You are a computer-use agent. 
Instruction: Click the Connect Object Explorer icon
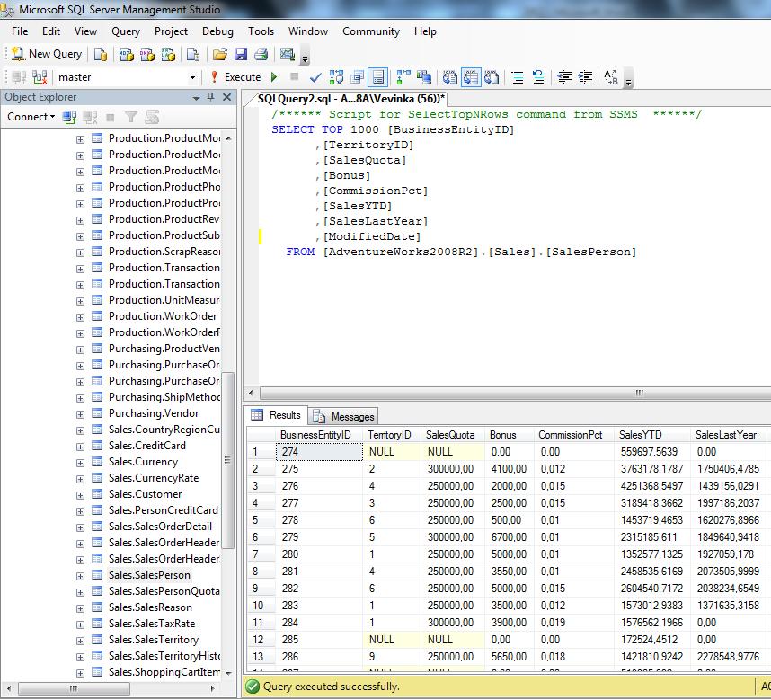point(69,117)
